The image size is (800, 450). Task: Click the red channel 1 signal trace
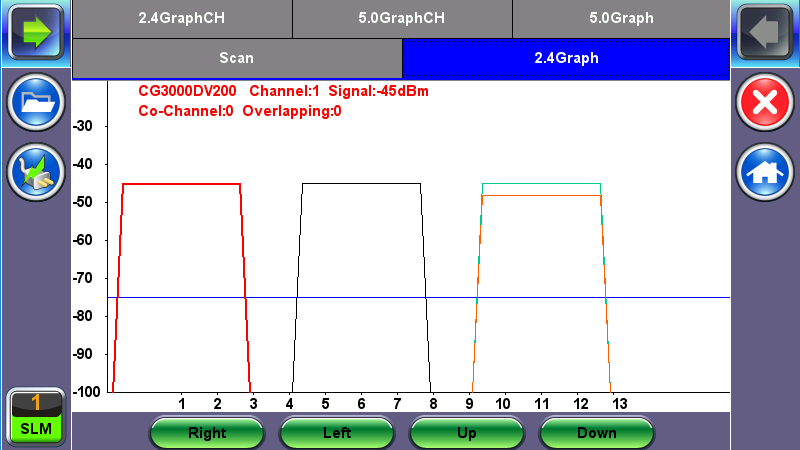pos(180,184)
